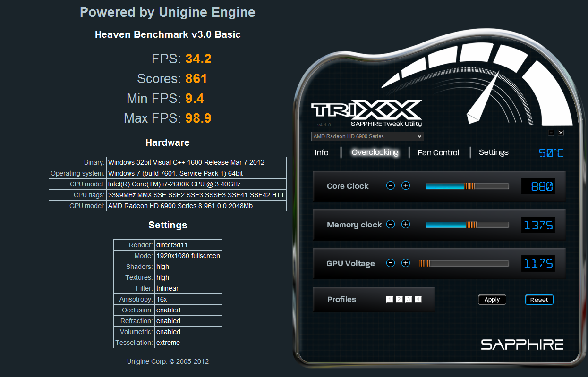This screenshot has width=588, height=377.
Task: Increase Core Clock with plus icon
Action: (x=405, y=185)
